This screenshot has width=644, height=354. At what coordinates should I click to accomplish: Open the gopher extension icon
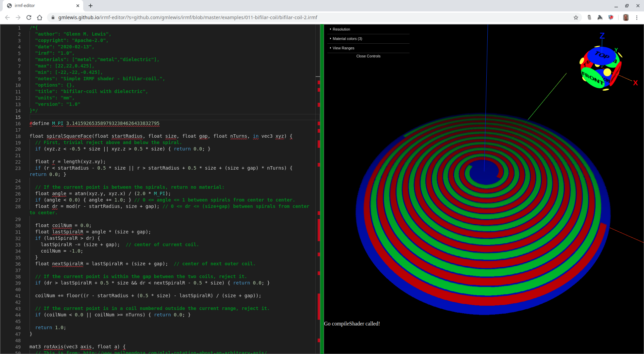589,17
